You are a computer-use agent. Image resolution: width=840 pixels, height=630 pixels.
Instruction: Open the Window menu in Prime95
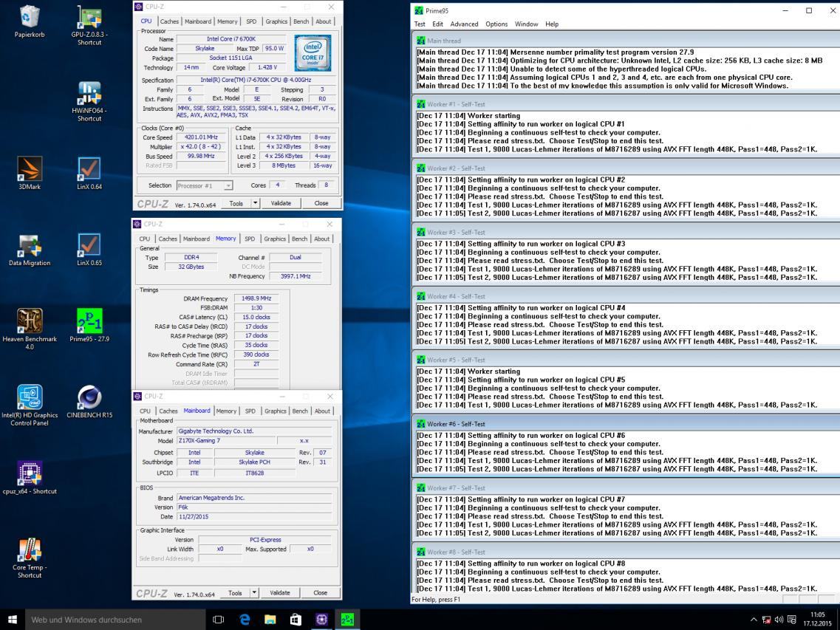coord(527,24)
